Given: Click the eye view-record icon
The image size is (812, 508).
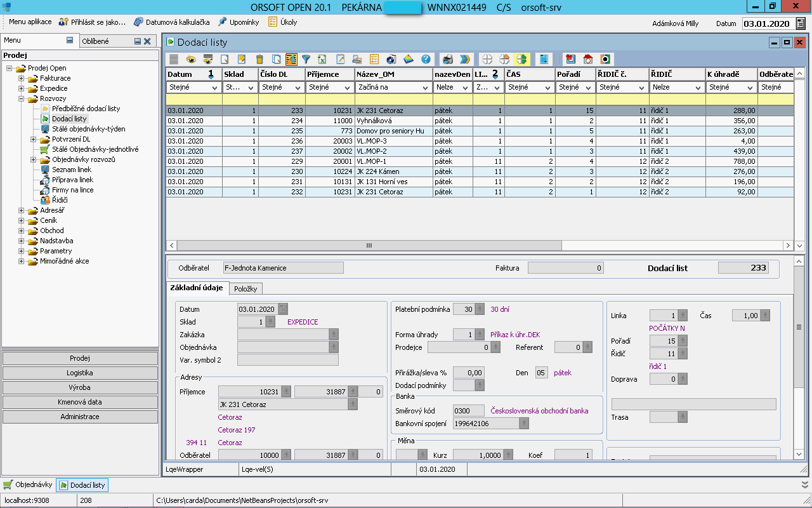Looking at the screenshot, I should (190, 59).
